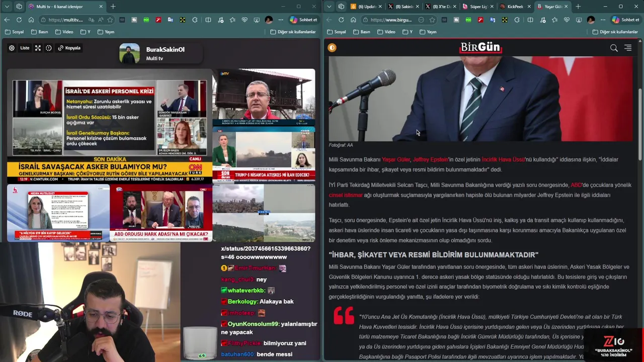Screen dimensions: 644x362
Task: Click chat user Berkology
Action: (x=243, y=301)
